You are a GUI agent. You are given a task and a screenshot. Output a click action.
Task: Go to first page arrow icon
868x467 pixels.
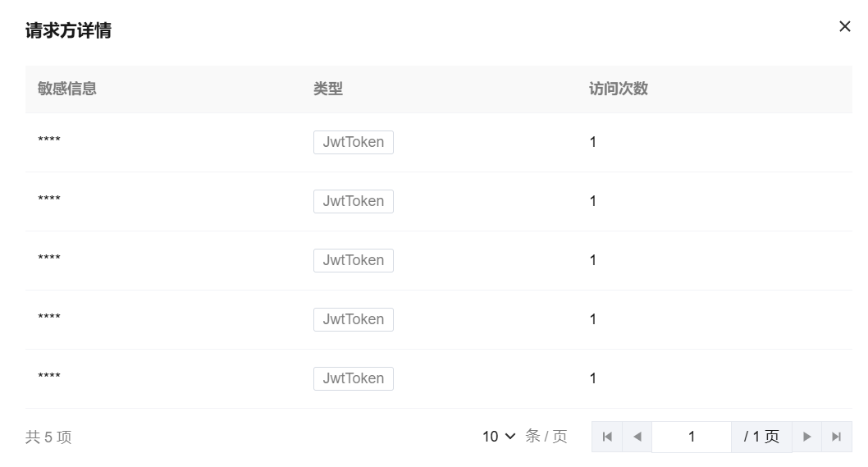(607, 437)
